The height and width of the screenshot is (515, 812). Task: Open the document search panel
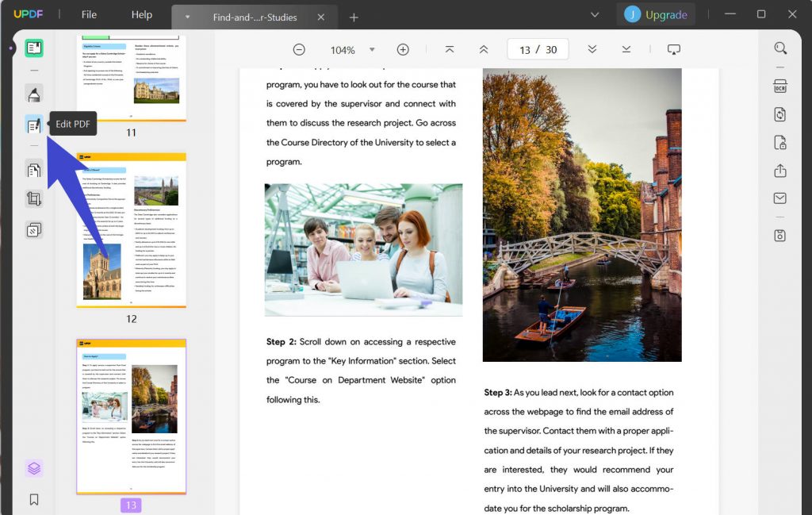click(779, 48)
